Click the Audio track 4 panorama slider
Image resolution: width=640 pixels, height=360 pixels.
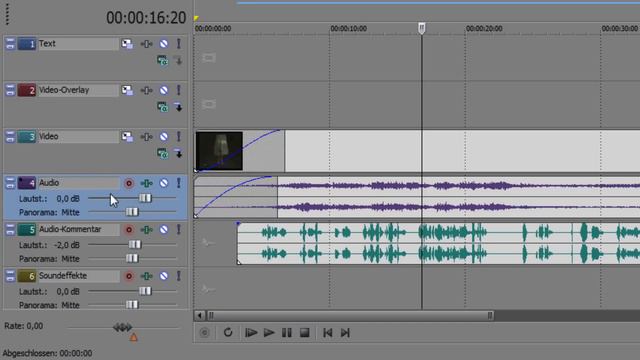[132, 212]
